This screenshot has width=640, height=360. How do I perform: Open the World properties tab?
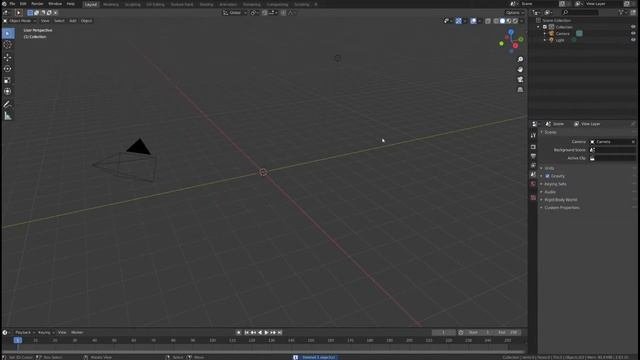click(x=533, y=184)
